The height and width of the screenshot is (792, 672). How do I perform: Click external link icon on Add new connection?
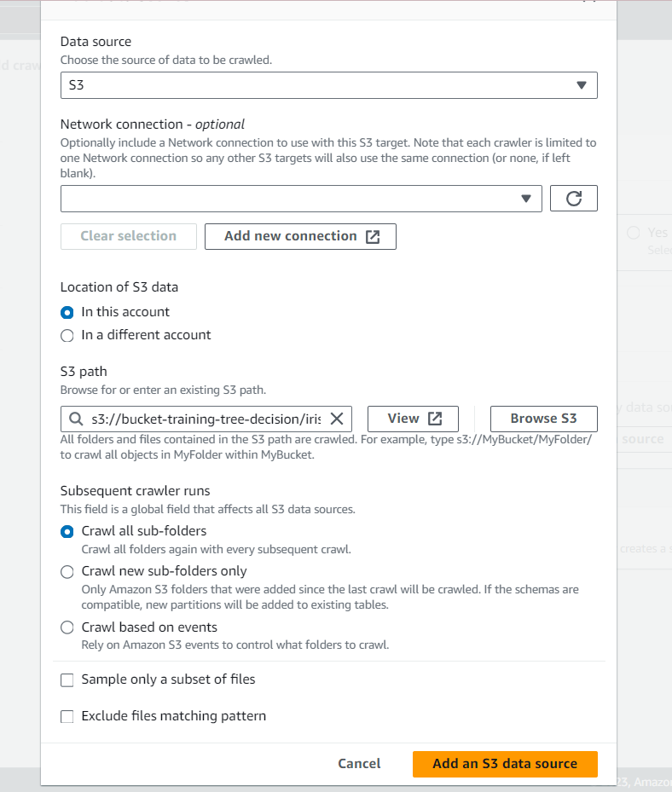coord(373,237)
